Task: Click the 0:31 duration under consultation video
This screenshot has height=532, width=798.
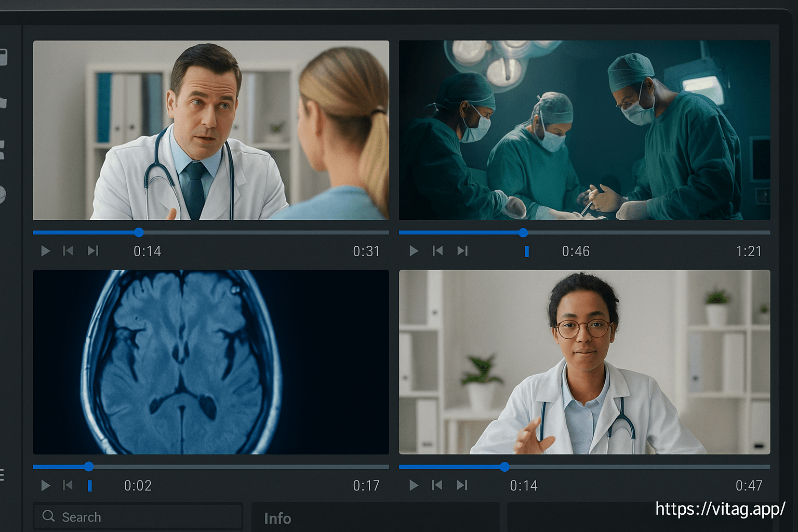Action: pos(366,251)
